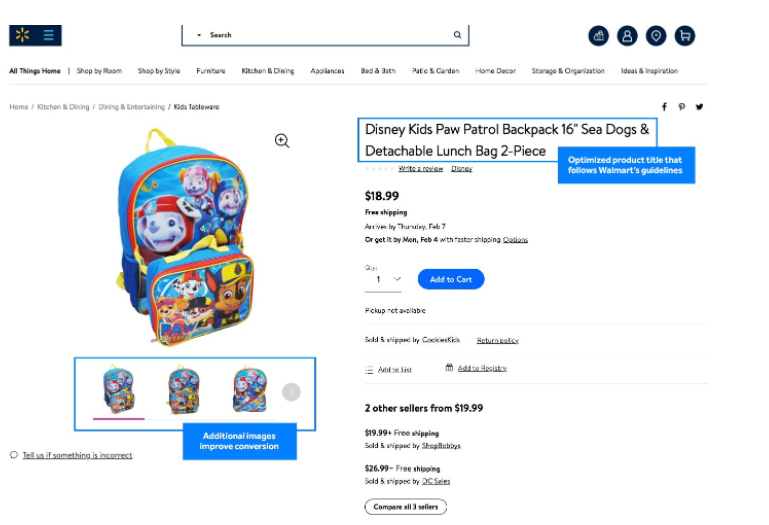
Task: Click the Add to Cart button
Action: tap(450, 279)
